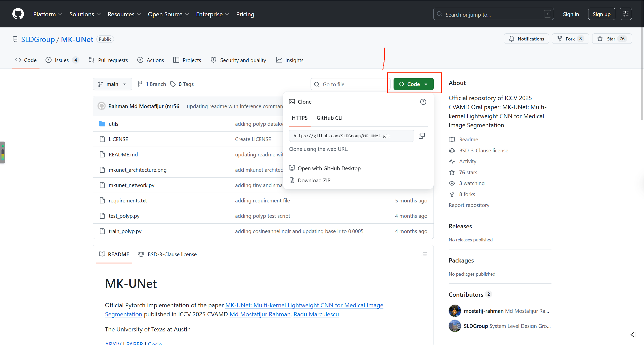Screen dimensions: 644x345
Task: Click the Activity pulse icon
Action: click(x=452, y=161)
